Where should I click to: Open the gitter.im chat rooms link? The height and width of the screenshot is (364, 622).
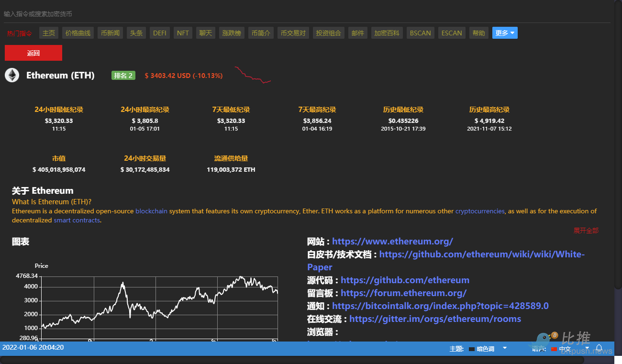pos(435,319)
